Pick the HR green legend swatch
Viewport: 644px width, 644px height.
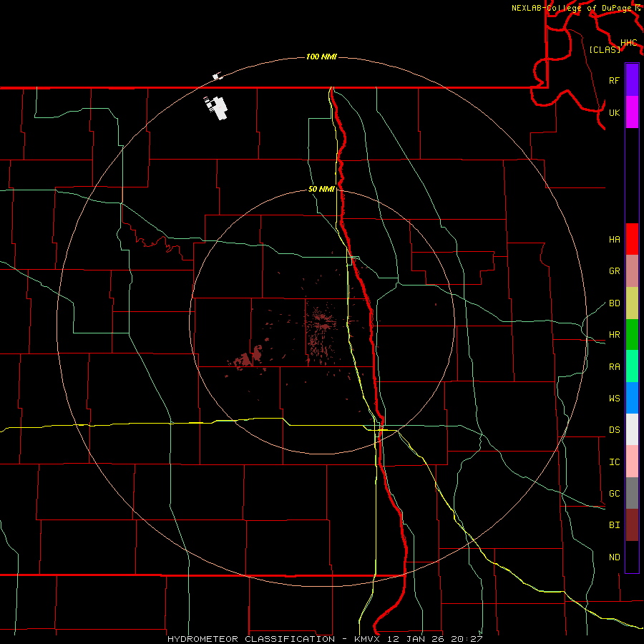click(x=632, y=334)
